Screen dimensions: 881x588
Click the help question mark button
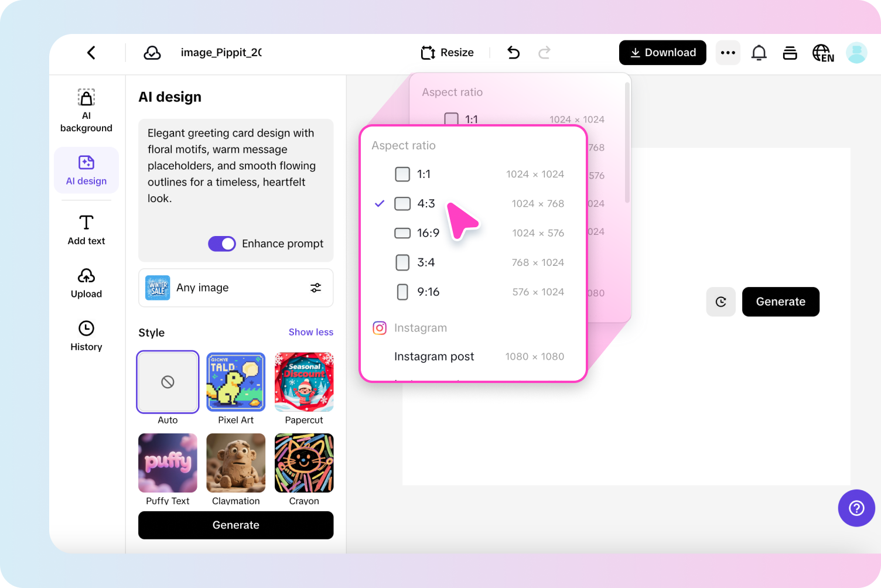tap(856, 508)
